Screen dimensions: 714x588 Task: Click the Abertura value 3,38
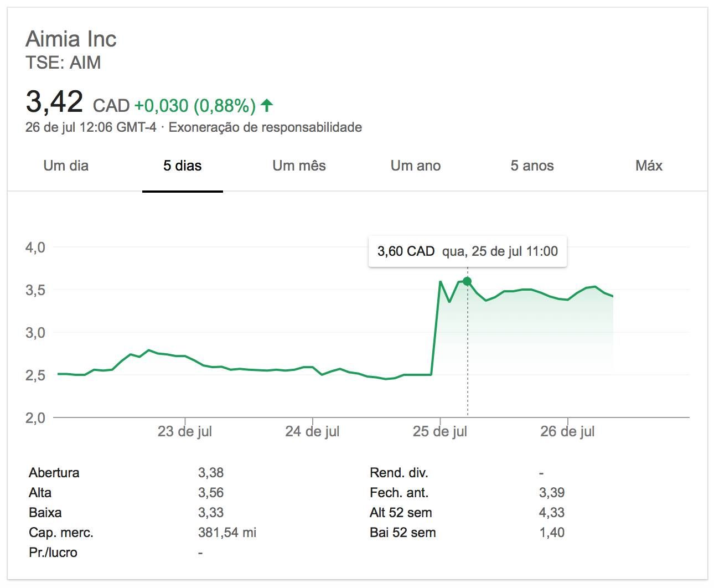[x=211, y=473]
